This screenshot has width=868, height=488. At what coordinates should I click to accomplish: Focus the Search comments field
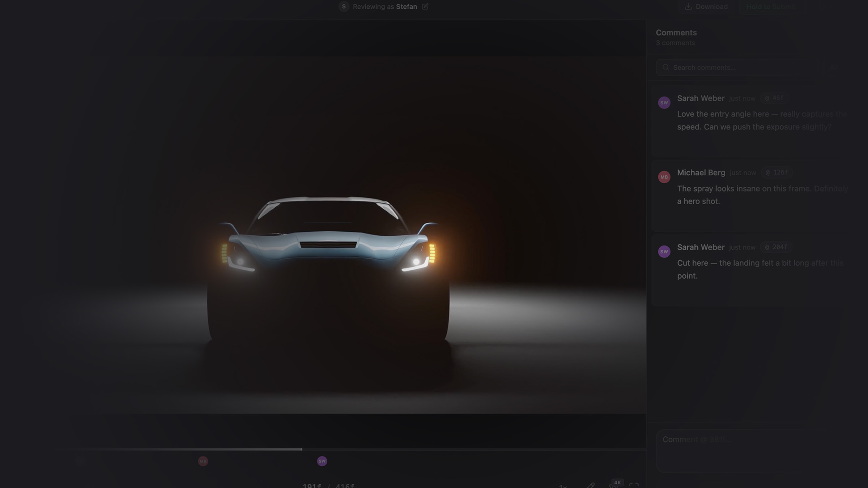pos(738,68)
